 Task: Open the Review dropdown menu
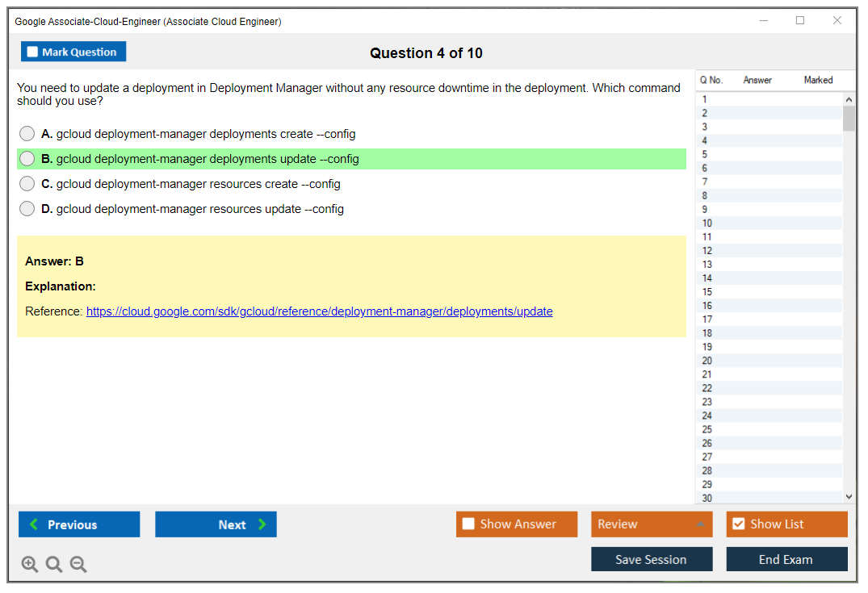[x=652, y=524]
